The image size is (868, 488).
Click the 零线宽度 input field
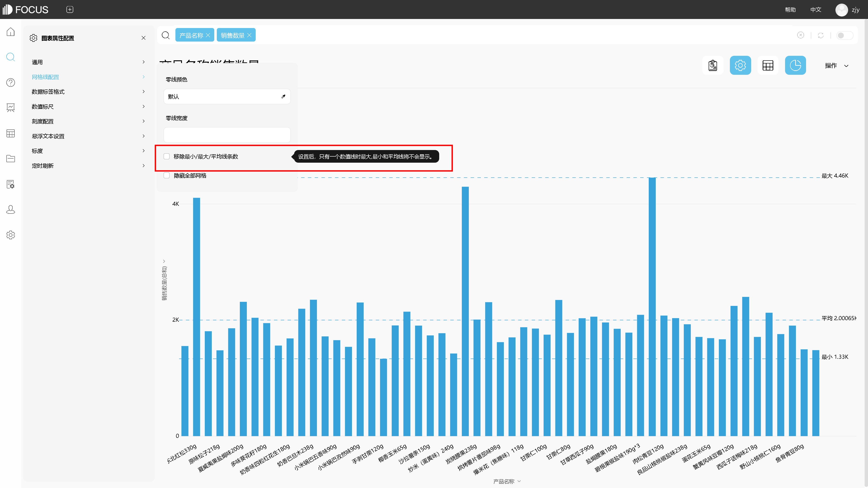(x=227, y=135)
